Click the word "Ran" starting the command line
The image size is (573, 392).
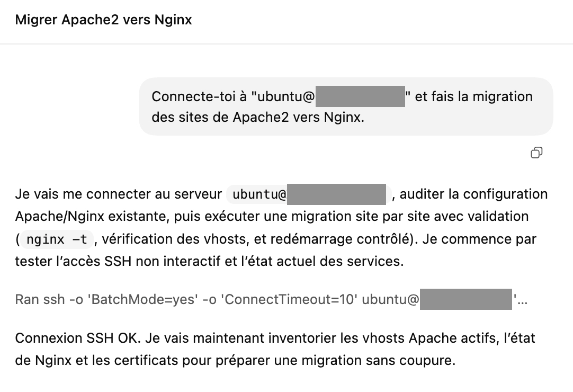point(26,300)
